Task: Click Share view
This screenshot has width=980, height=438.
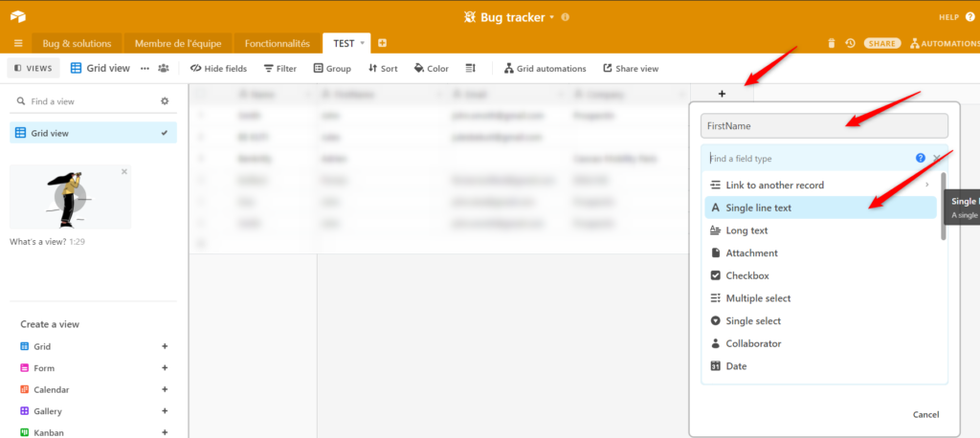Action: [x=631, y=68]
